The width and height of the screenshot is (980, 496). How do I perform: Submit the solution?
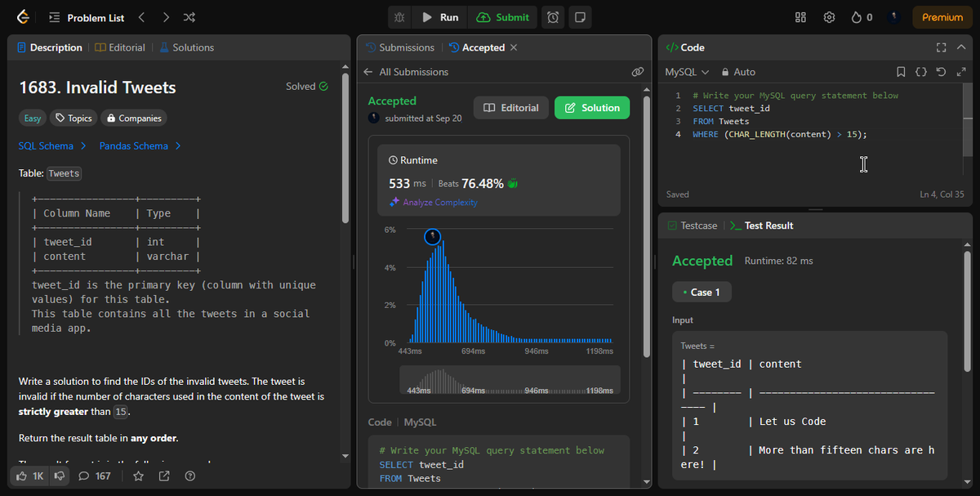click(503, 17)
